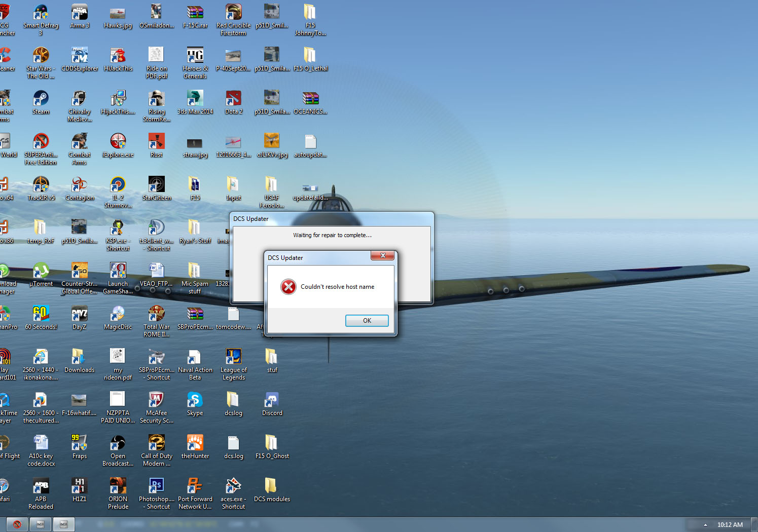Click the TrackIR v5 icon
758x532 pixels.
pos(41,189)
